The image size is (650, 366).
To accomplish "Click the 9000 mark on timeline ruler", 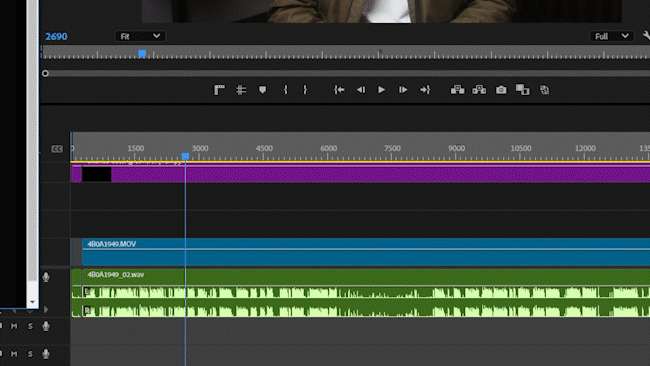I will tap(456, 148).
